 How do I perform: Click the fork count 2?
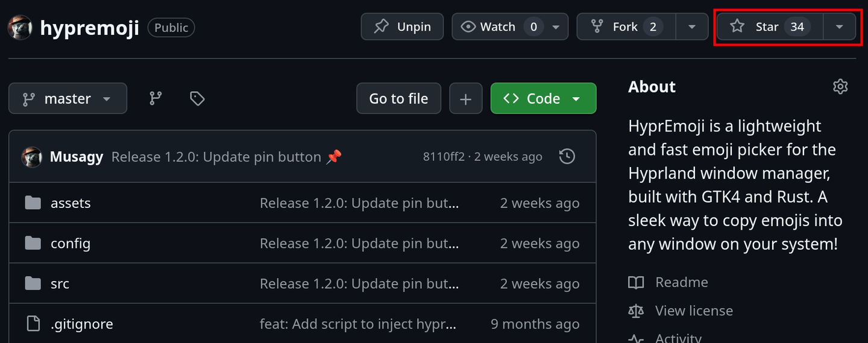[x=653, y=27]
